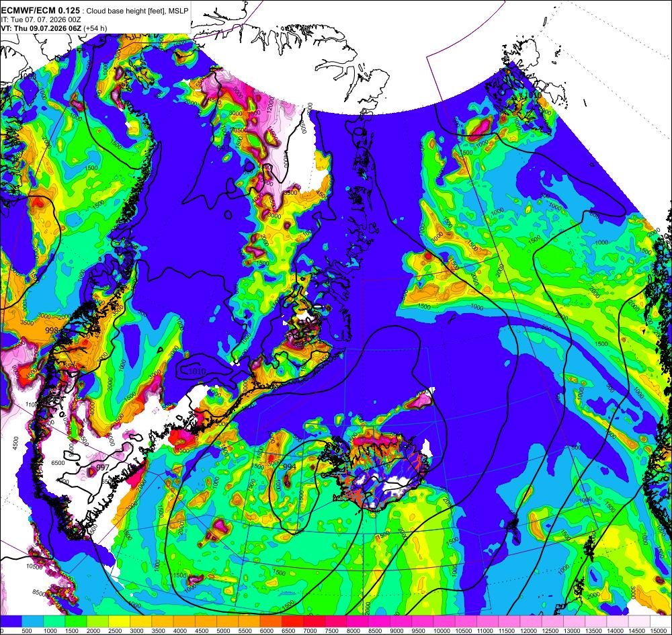This screenshot has height=635, width=672.
Task: Click the legend tick label 14000
Action: (615, 630)
